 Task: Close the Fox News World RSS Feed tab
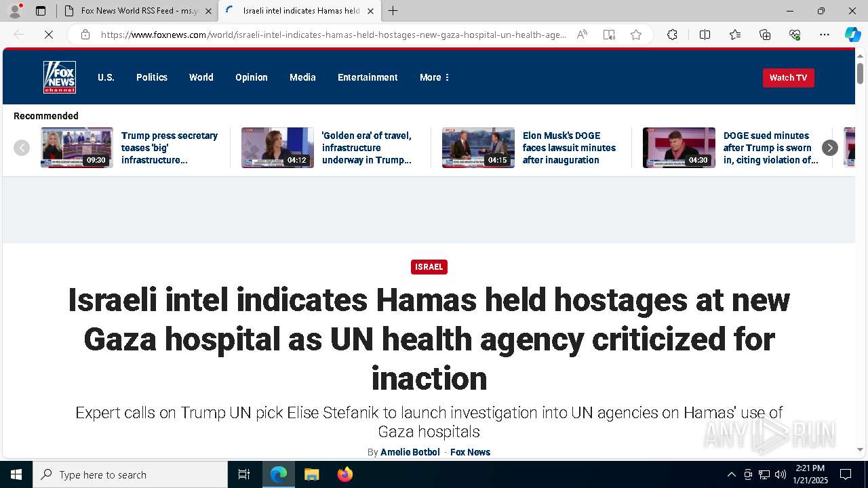(x=208, y=11)
